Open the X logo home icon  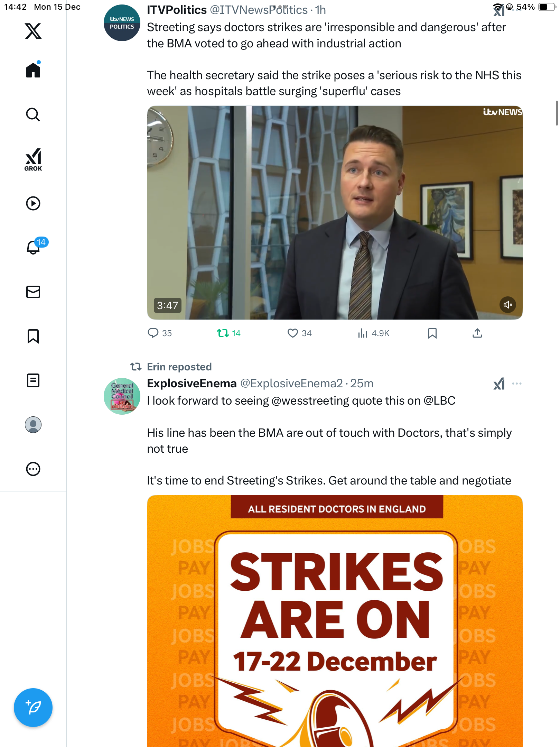pyautogui.click(x=33, y=31)
